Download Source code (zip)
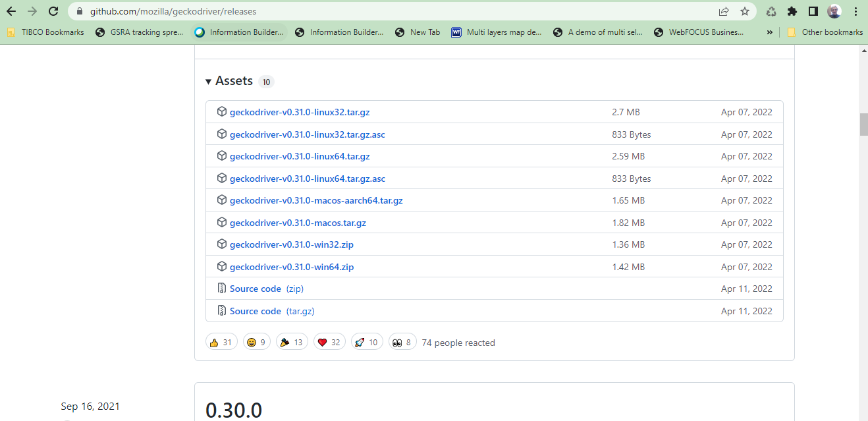The height and width of the screenshot is (421, 868). [267, 289]
